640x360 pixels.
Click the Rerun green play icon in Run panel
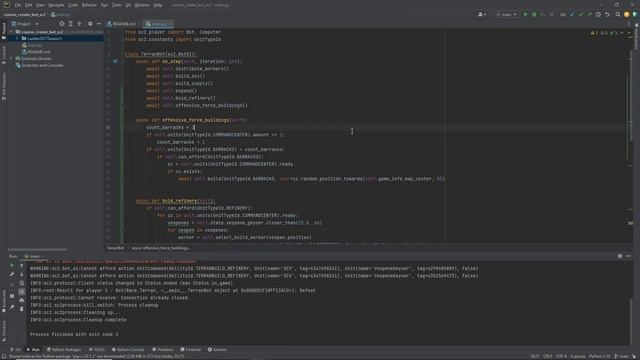(x=12, y=265)
